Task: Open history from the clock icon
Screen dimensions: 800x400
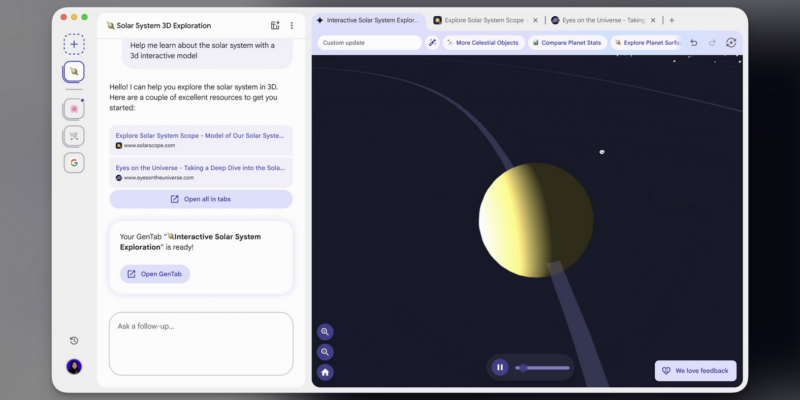Action: [x=74, y=341]
